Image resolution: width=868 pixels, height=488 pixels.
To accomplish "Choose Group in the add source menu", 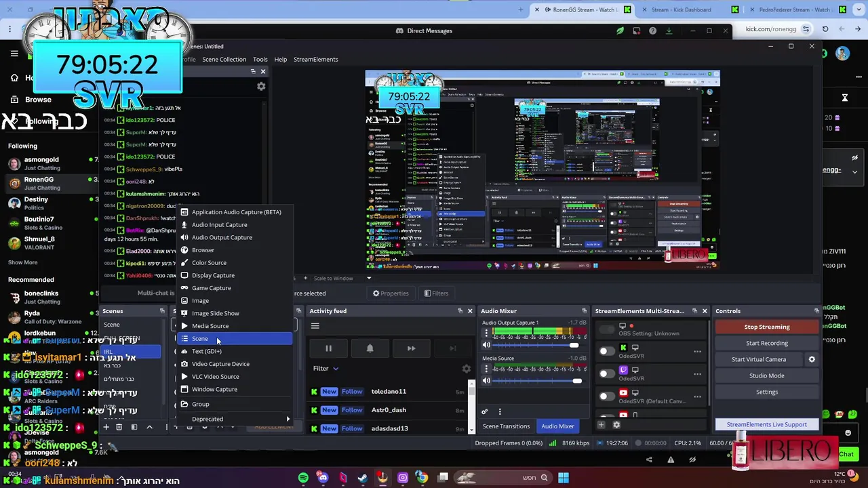I will coord(235,404).
